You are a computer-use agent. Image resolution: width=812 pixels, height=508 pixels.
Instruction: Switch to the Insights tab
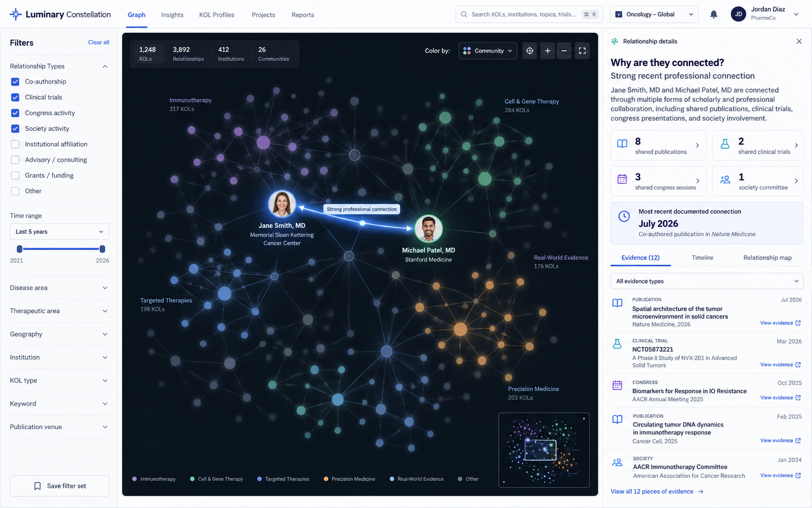tap(172, 15)
